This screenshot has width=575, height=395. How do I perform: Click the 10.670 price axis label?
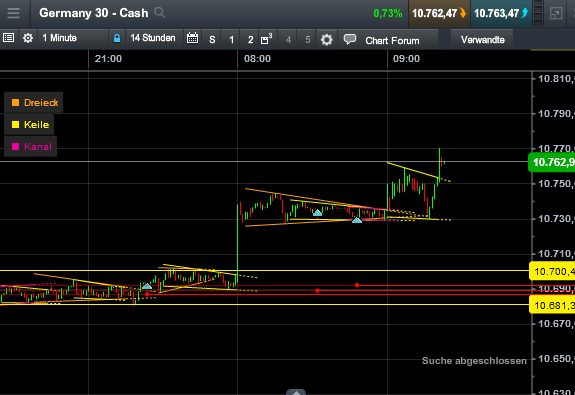[x=556, y=323]
